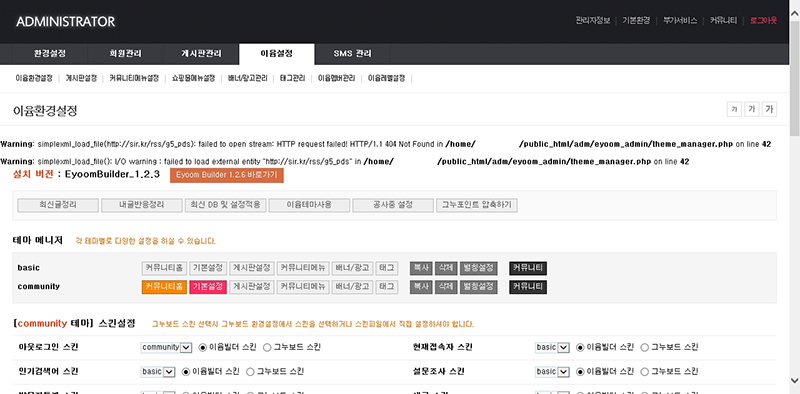The image size is (800, 394).
Task: Click 별칭설정 in the community theme row
Action: pos(479,287)
